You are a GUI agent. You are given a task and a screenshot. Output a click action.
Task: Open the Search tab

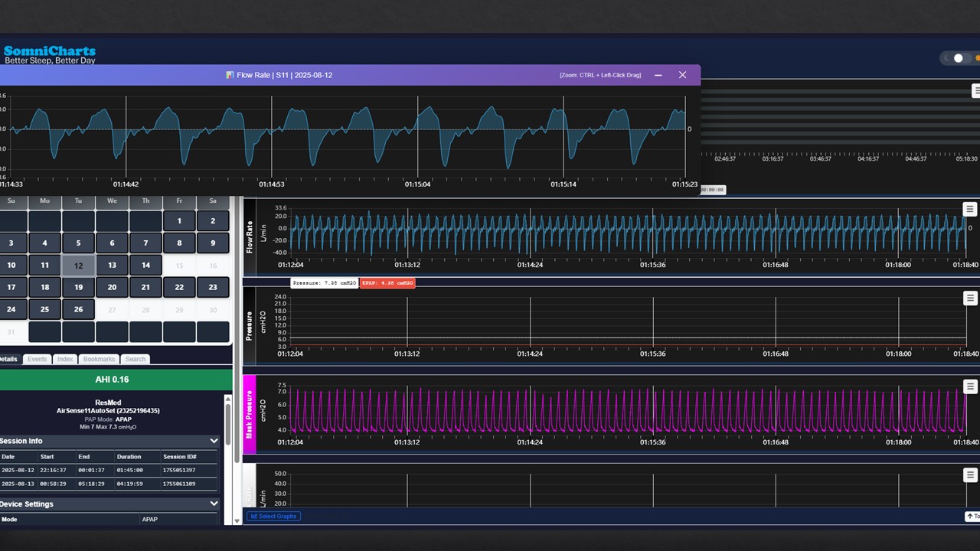tap(135, 358)
